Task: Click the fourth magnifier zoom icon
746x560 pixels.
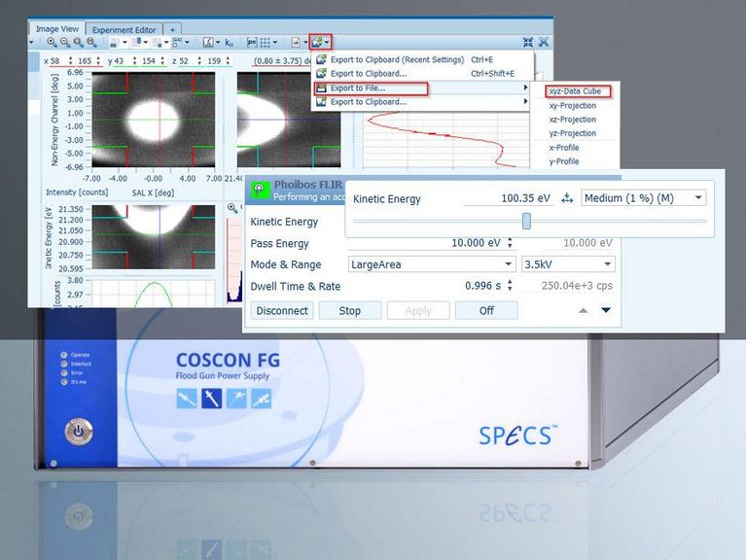Action: point(91,43)
